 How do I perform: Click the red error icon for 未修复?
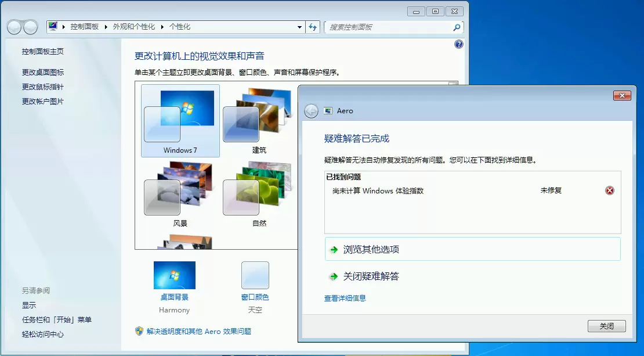click(610, 190)
